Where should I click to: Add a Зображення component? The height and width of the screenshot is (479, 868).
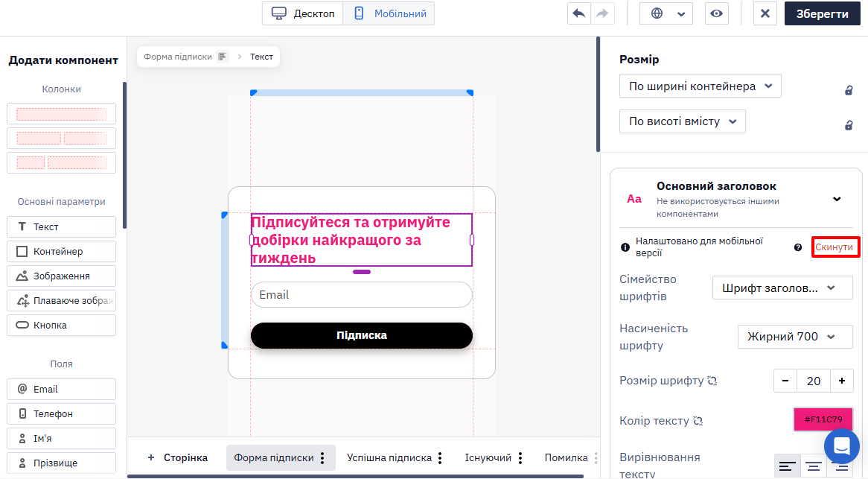[x=62, y=276]
